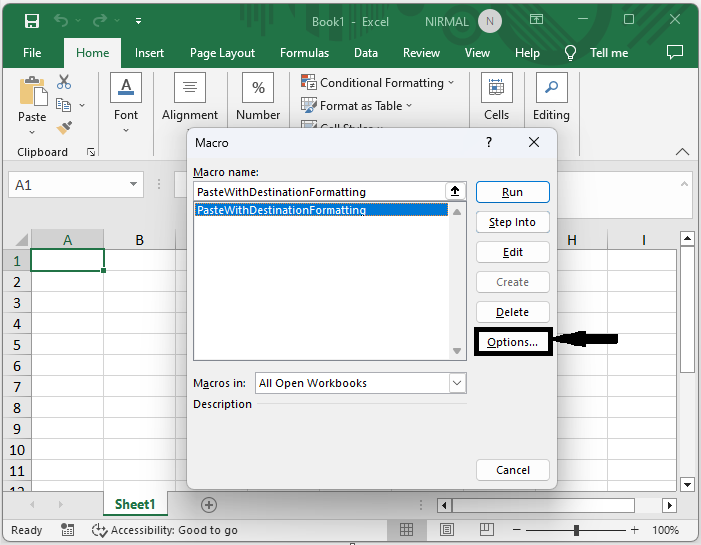Screen dimensions: 701x545
Task: Click the new sheet plus icon
Action: click(208, 505)
